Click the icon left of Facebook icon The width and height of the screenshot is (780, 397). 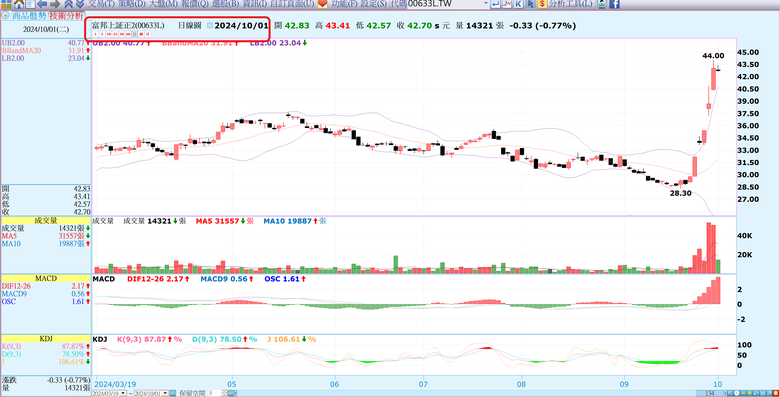(x=601, y=4)
